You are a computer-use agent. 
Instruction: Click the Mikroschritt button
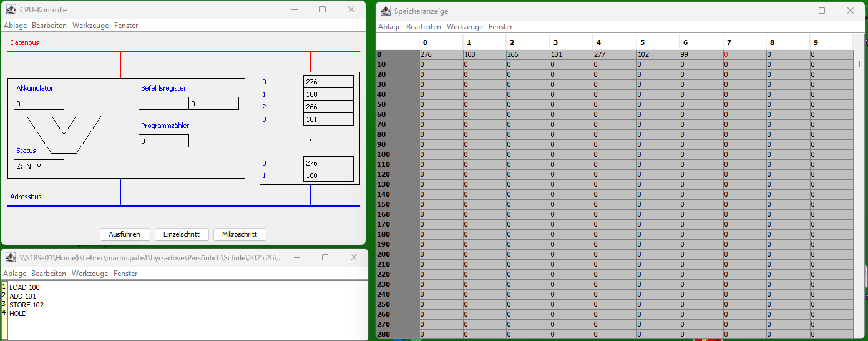click(240, 234)
